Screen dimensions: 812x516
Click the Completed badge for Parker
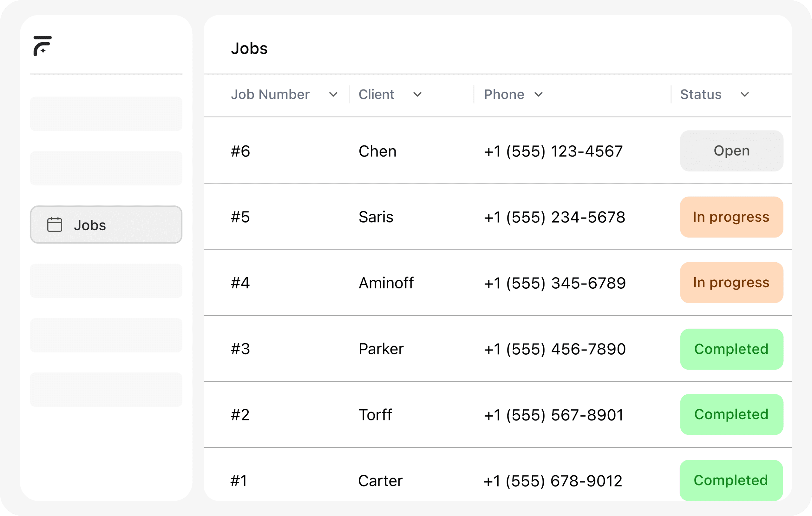pos(731,349)
